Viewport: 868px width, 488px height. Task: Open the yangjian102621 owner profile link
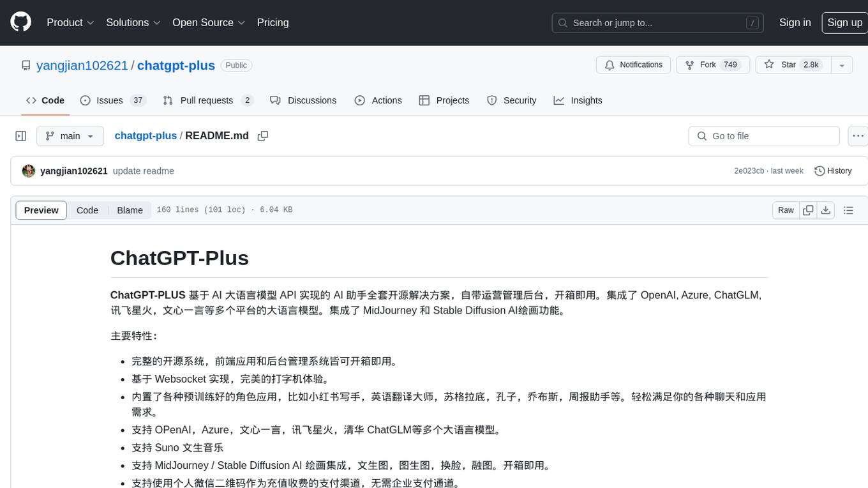click(82, 65)
